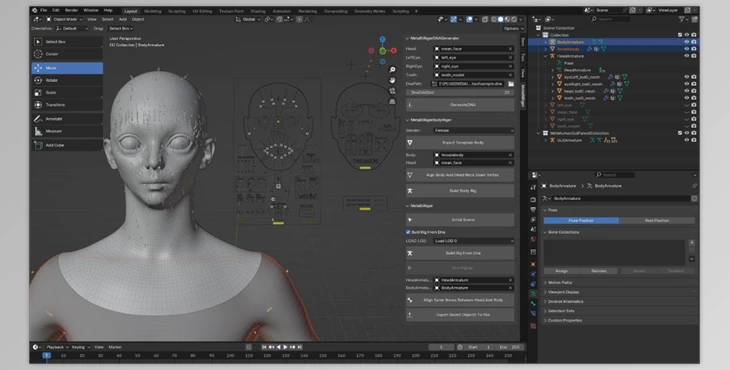Toggle GUIArmature visibility eye
Image resolution: width=730 pixels, height=370 pixels.
click(x=686, y=140)
